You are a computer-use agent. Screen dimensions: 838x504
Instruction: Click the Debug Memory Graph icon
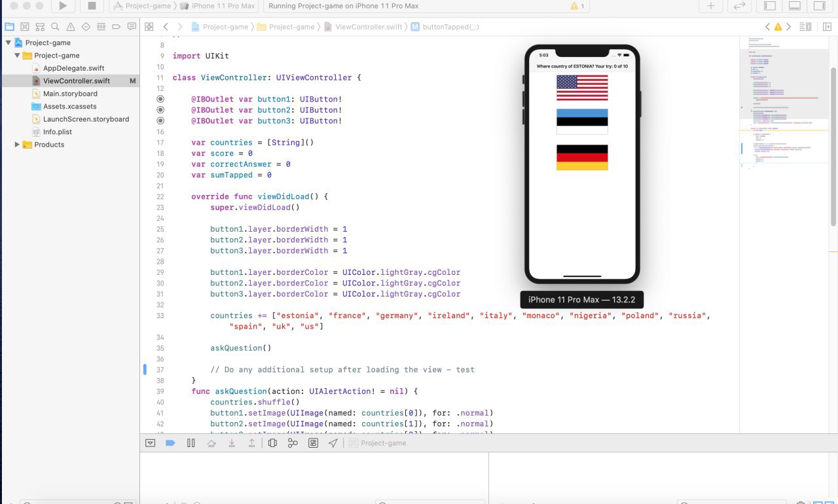click(x=293, y=443)
